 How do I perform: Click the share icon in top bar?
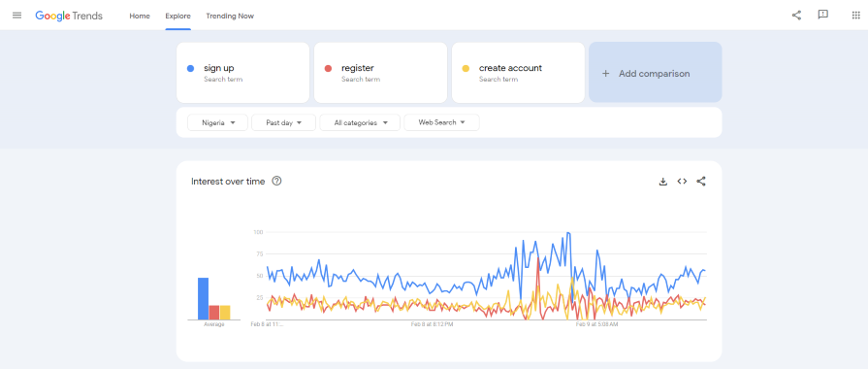pyautogui.click(x=796, y=16)
